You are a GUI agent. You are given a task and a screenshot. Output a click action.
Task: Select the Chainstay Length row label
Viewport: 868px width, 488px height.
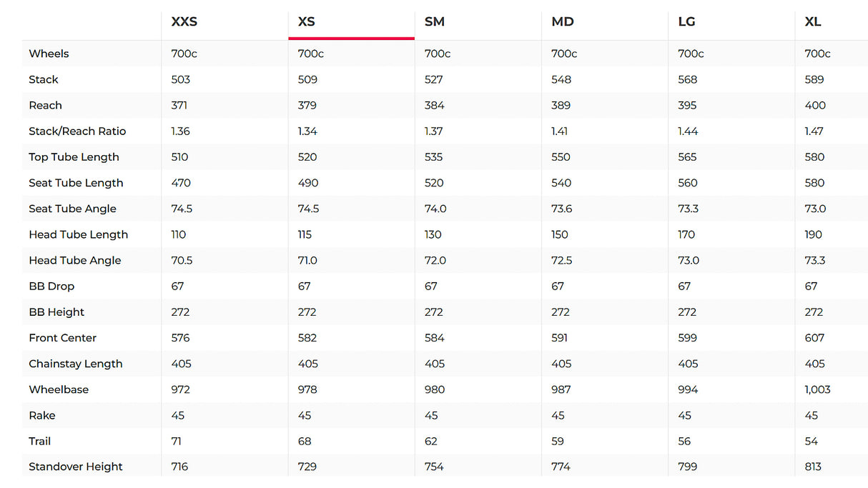pyautogui.click(x=76, y=364)
